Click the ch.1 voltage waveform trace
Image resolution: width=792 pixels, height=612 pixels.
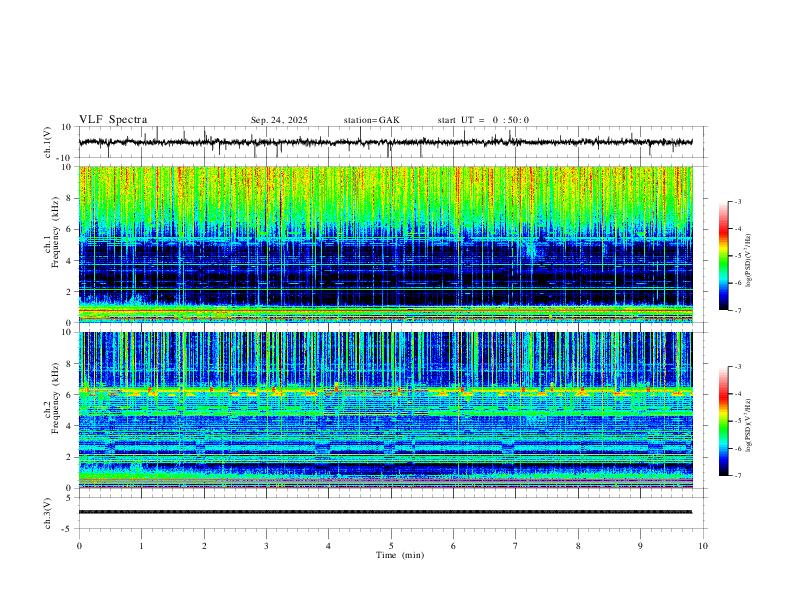[385, 142]
